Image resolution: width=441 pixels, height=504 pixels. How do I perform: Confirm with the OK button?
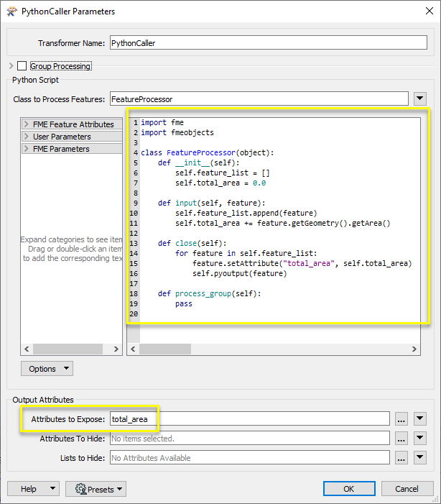tap(349, 489)
